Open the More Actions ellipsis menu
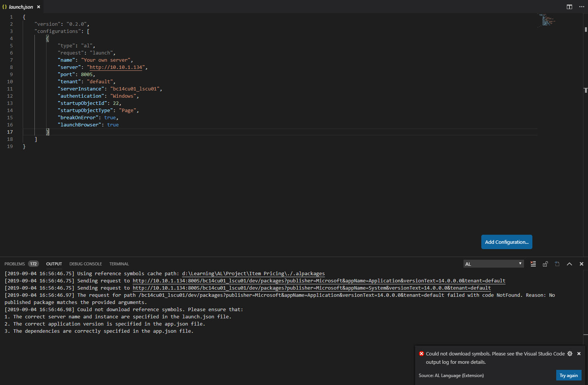The image size is (588, 385). click(x=582, y=6)
